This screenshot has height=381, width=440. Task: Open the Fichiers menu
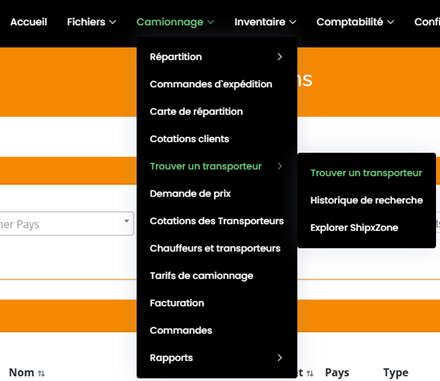(91, 22)
